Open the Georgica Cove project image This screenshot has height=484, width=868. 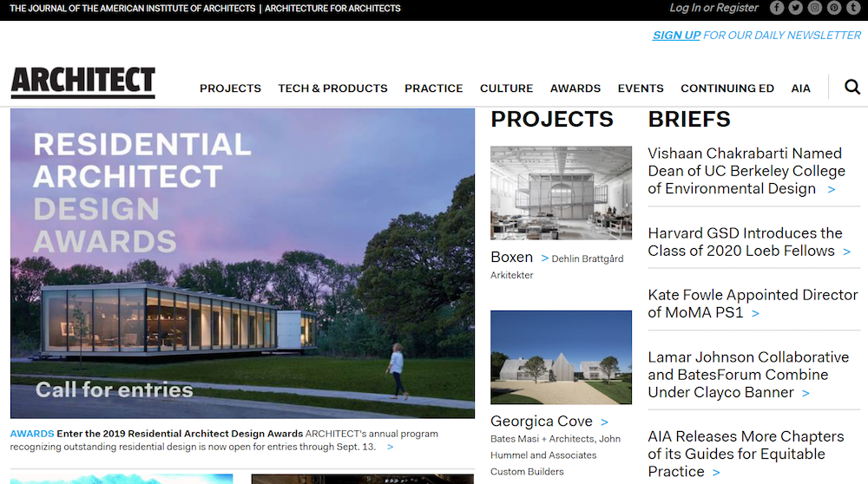(x=561, y=357)
